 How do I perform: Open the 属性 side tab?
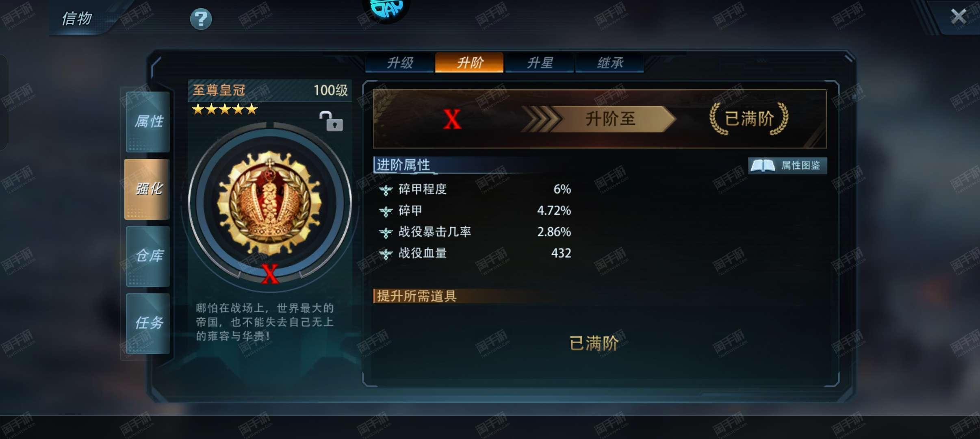click(x=148, y=122)
